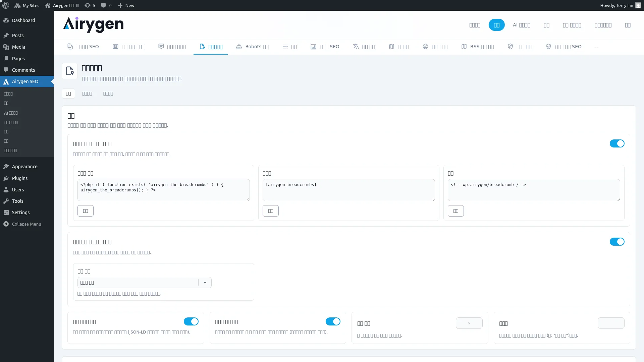Screen dimensions: 644x362
Task: Open the AI item in the sidebar submenu
Action: click(11, 113)
